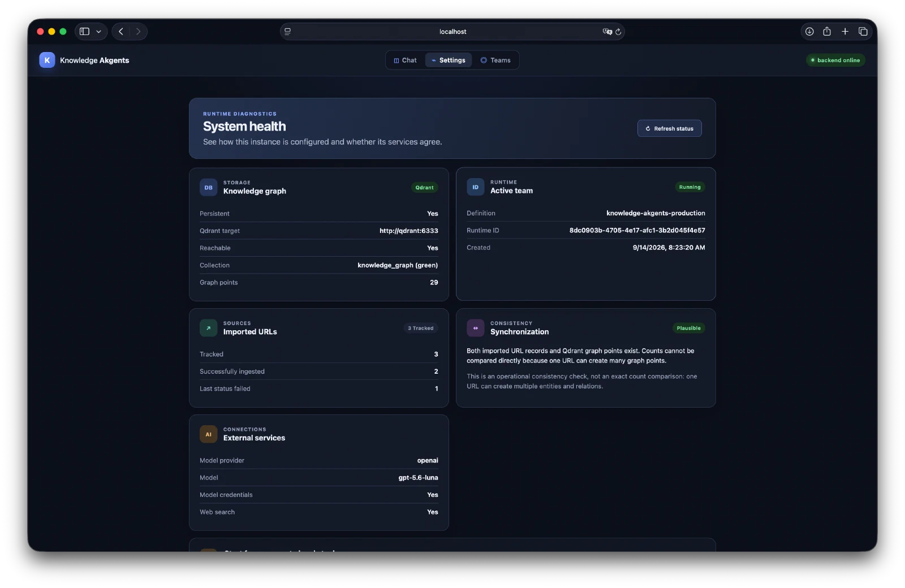Click the Knowledge Akgents app name
This screenshot has width=905, height=588.
94,60
